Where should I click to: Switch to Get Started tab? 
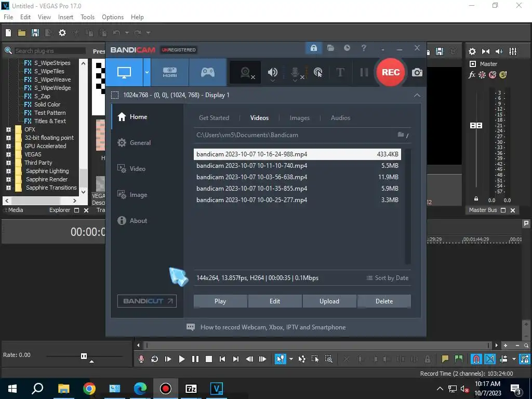tap(214, 118)
